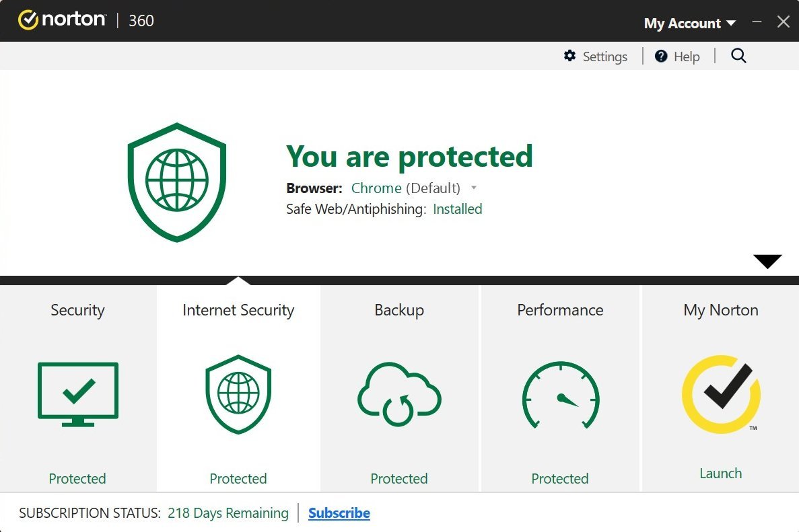Viewport: 799px width, 532px height.
Task: Select the Backup cloud icon
Action: coord(398,395)
